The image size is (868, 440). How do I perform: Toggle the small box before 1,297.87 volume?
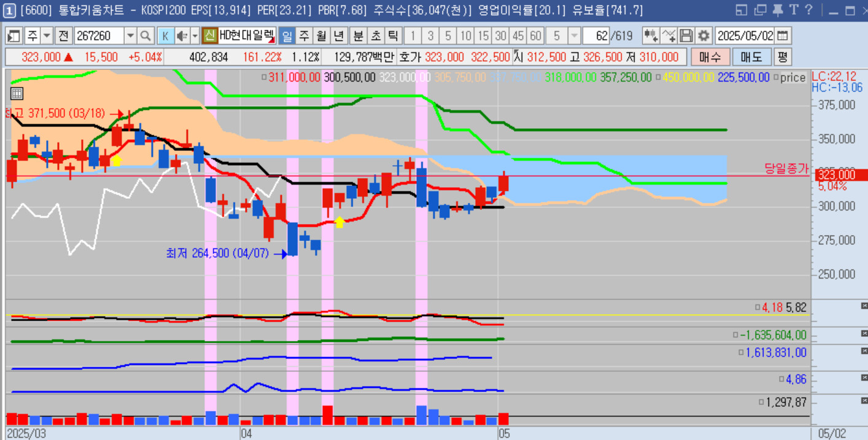click(761, 403)
